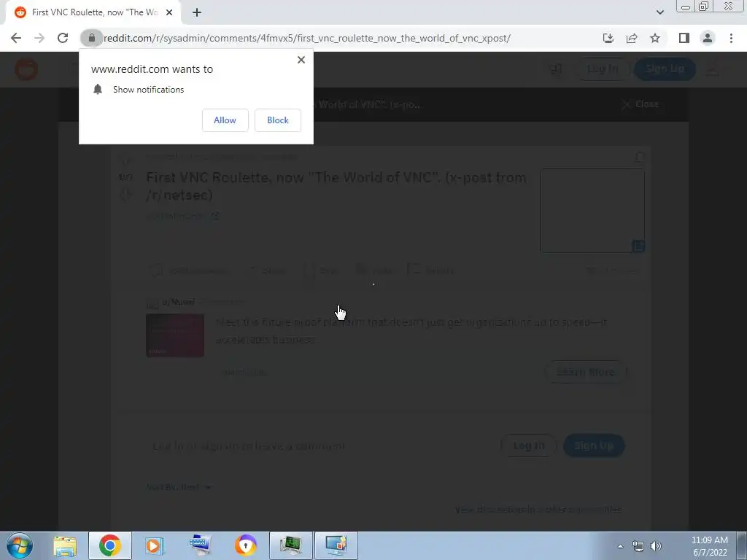The height and width of the screenshot is (560, 747).
Task: Reload the Reddit page
Action: (x=63, y=38)
